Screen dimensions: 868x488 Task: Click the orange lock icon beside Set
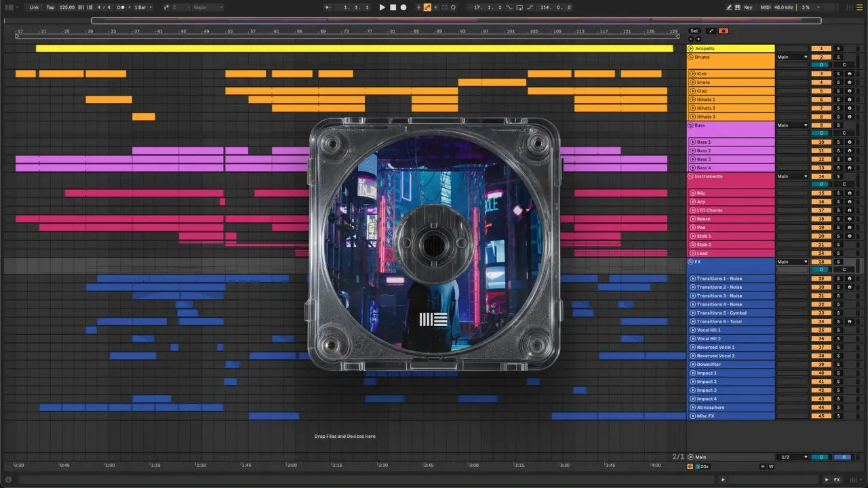point(723,31)
